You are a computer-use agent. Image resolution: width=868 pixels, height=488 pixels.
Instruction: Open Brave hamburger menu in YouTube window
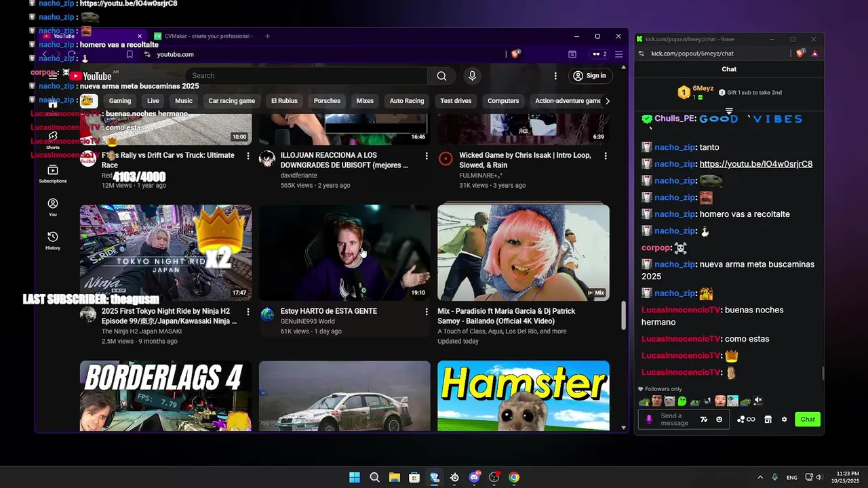pos(618,54)
